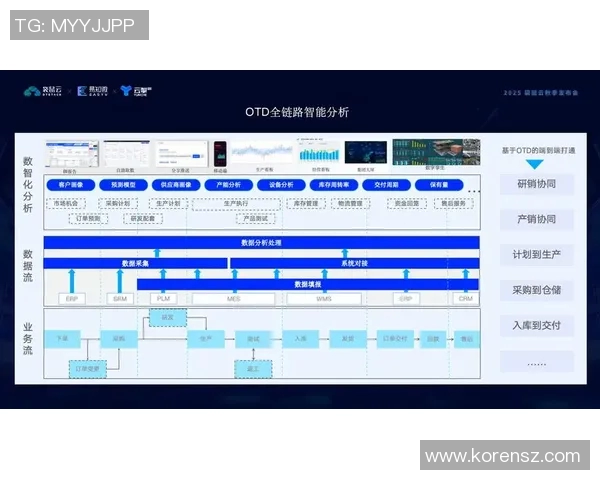Click the 发货 business flow node
Screen dimensions: 600x480
click(x=348, y=339)
